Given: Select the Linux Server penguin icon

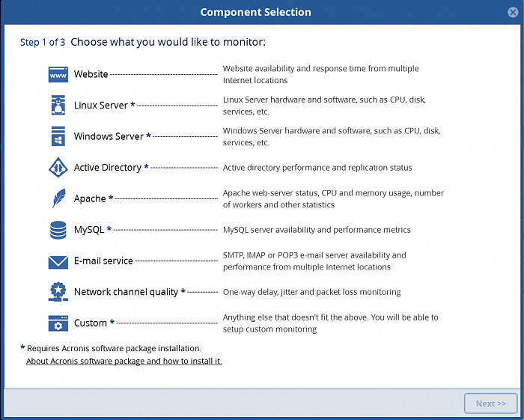Looking at the screenshot, I should pos(58,106).
